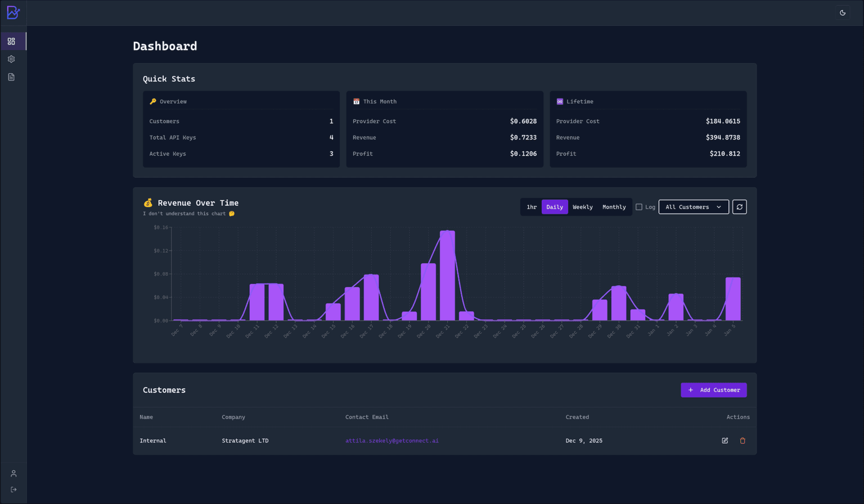Open the Settings gear in the sidebar
864x504 pixels.
(11, 59)
